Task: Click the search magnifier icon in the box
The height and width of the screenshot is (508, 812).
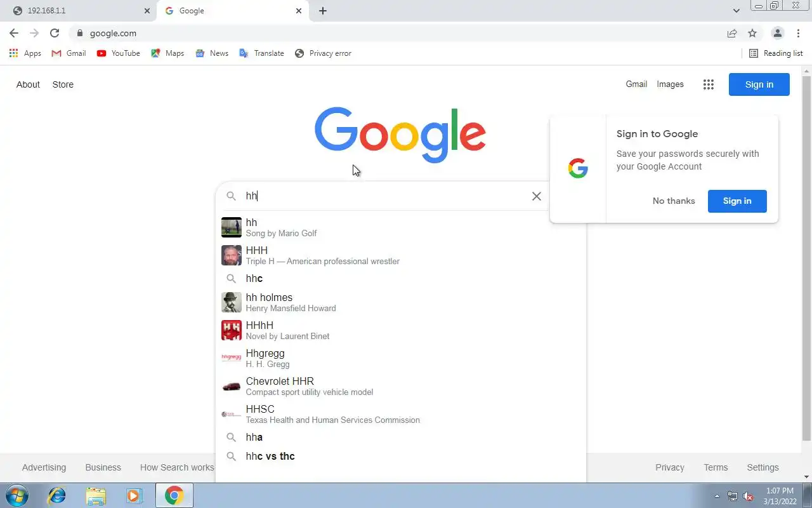Action: tap(232, 196)
